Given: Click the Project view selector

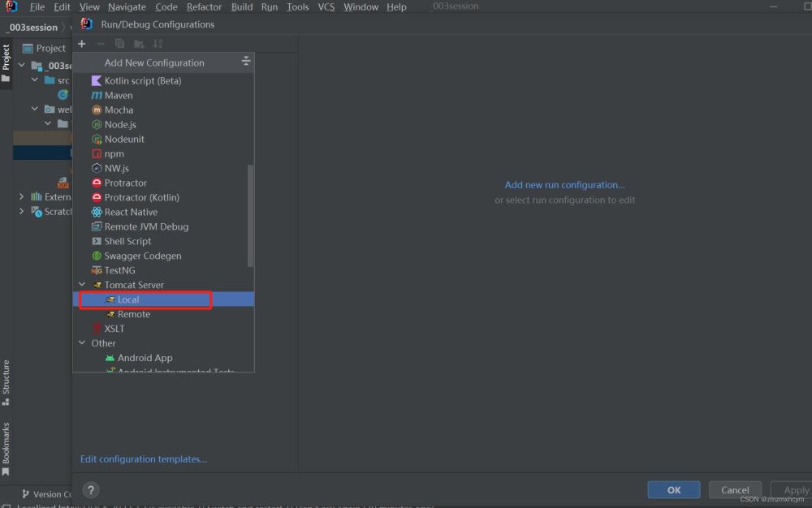Looking at the screenshot, I should 45,48.
